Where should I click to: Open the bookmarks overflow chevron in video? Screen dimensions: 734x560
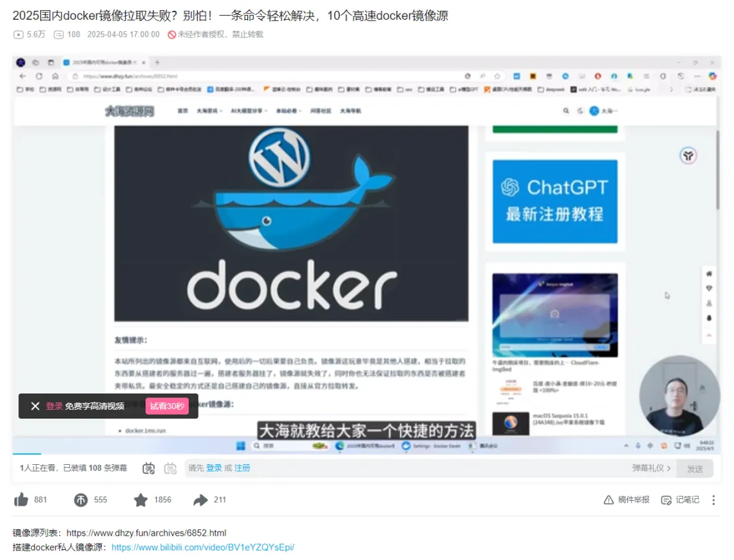671,90
